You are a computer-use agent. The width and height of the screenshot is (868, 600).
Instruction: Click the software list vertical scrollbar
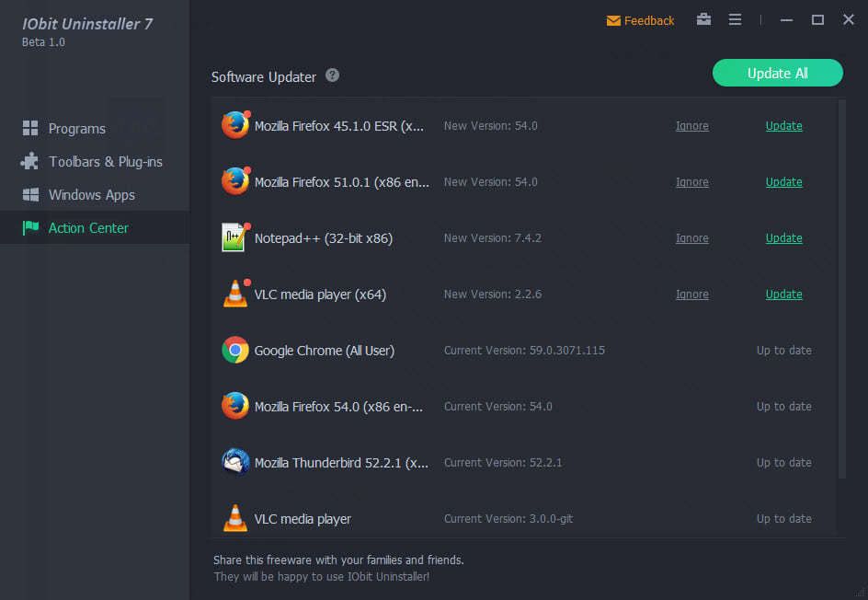[x=842, y=289]
